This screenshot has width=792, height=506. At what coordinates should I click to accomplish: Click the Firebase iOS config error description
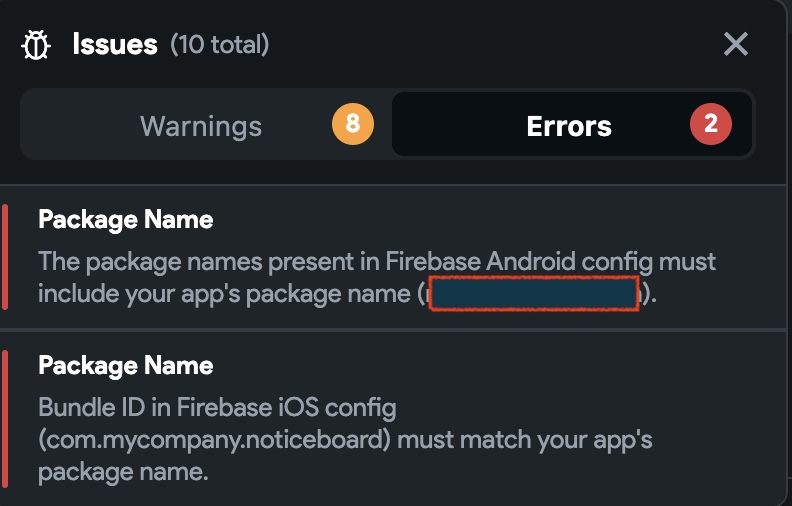point(345,439)
